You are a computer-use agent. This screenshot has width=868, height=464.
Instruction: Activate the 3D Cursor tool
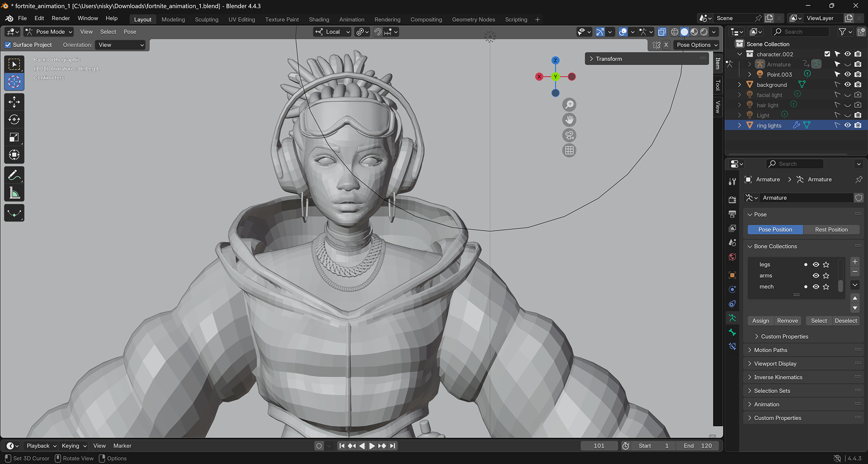coord(14,82)
